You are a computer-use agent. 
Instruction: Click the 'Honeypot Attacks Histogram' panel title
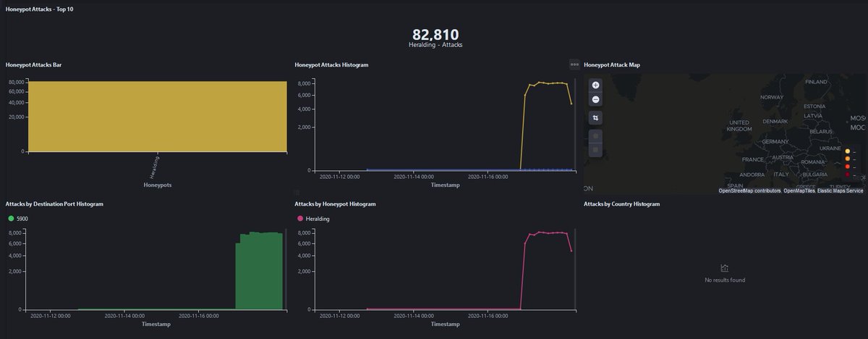pos(331,64)
